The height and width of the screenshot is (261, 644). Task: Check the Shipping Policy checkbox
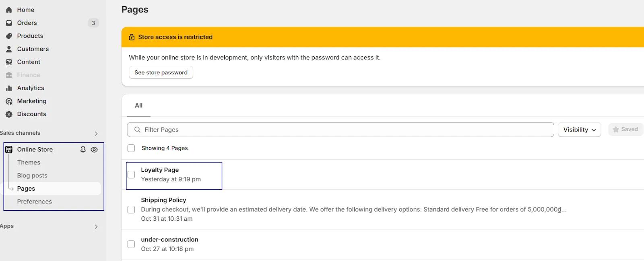pos(131,210)
